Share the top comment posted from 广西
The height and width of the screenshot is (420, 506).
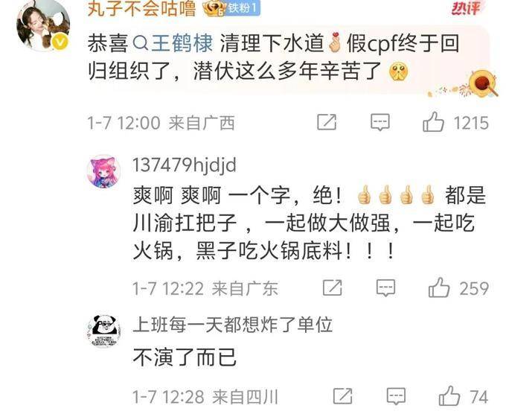(x=327, y=122)
